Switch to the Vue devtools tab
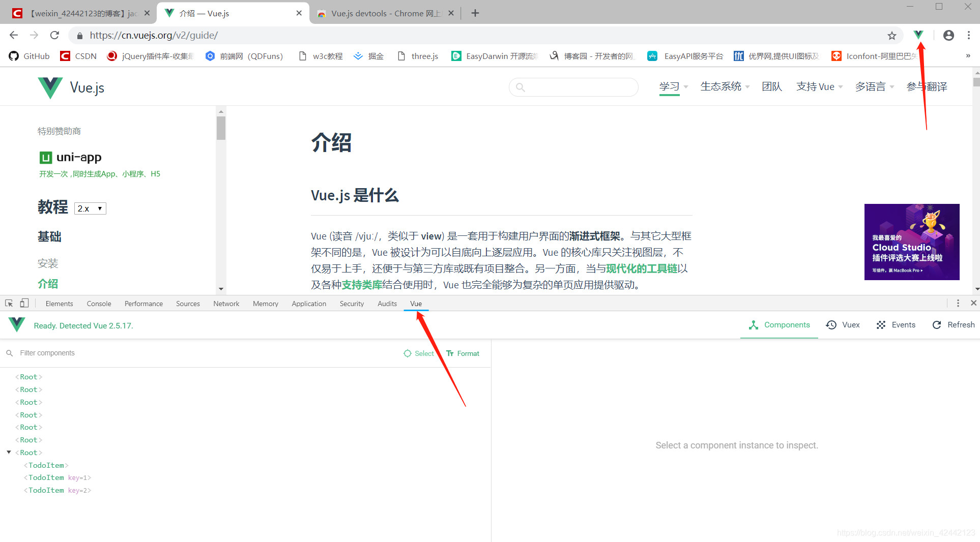Screen dimensions: 980x542 pos(416,304)
